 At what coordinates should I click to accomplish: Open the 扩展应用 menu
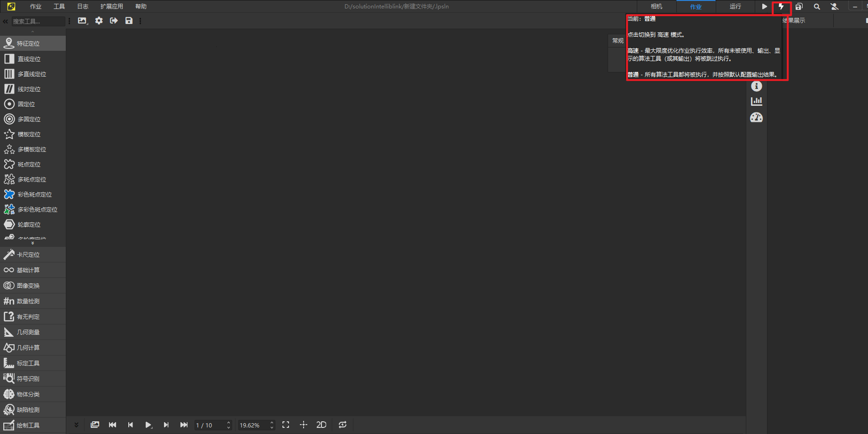point(111,7)
